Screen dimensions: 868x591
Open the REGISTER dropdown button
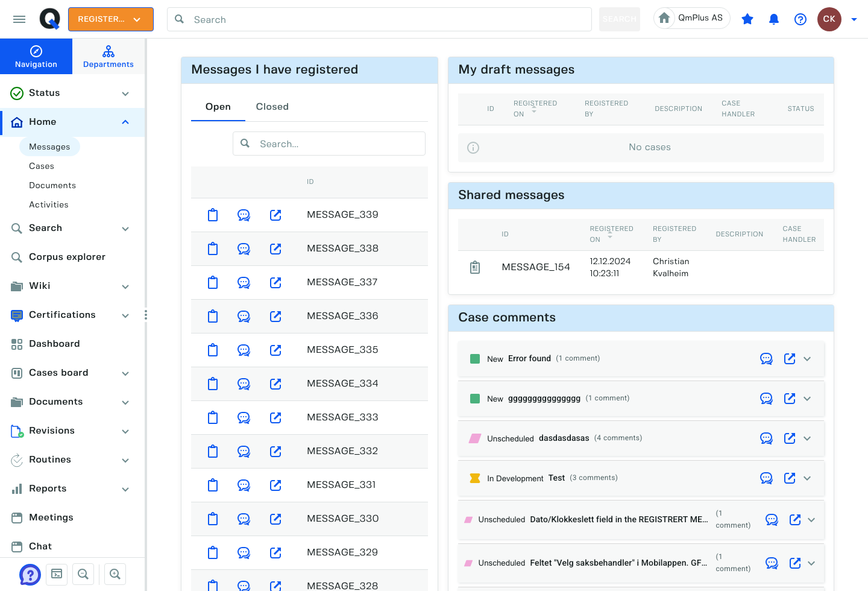[111, 19]
